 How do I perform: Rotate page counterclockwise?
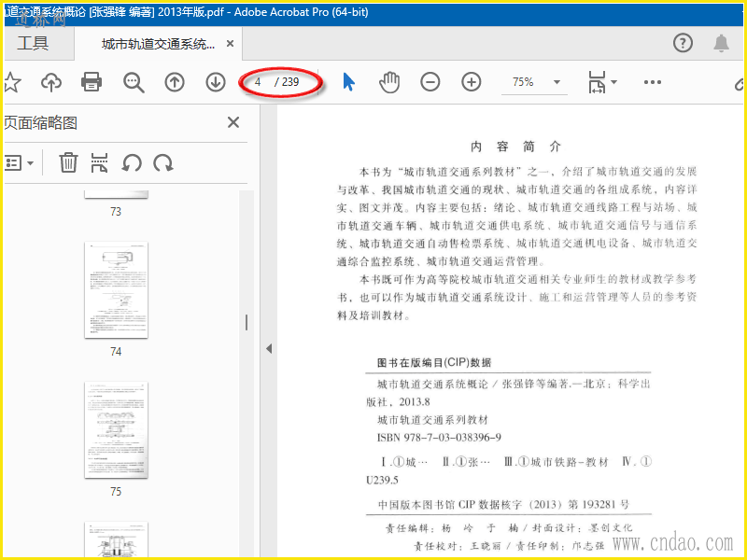click(x=132, y=162)
